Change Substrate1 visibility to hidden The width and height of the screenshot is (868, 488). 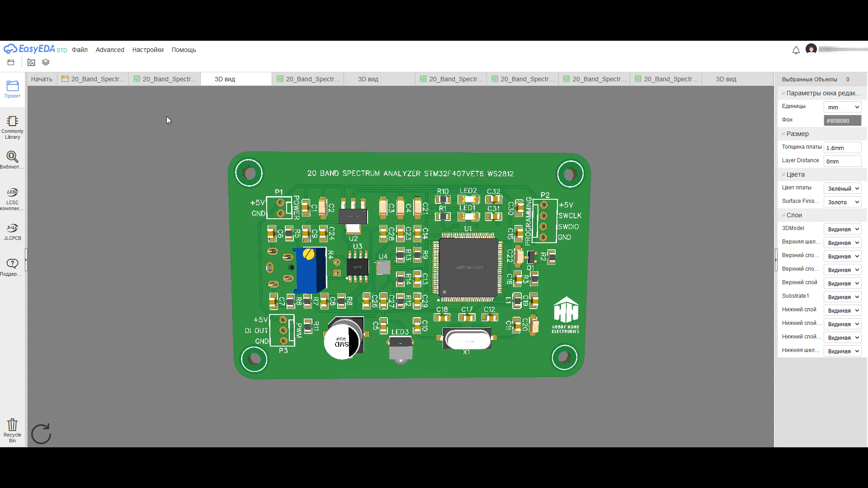coord(842,296)
